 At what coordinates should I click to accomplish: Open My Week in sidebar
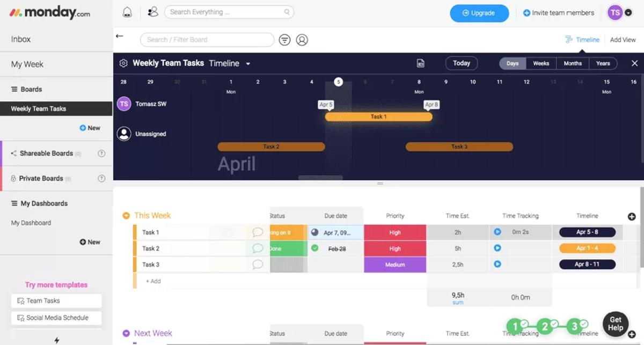tap(27, 64)
